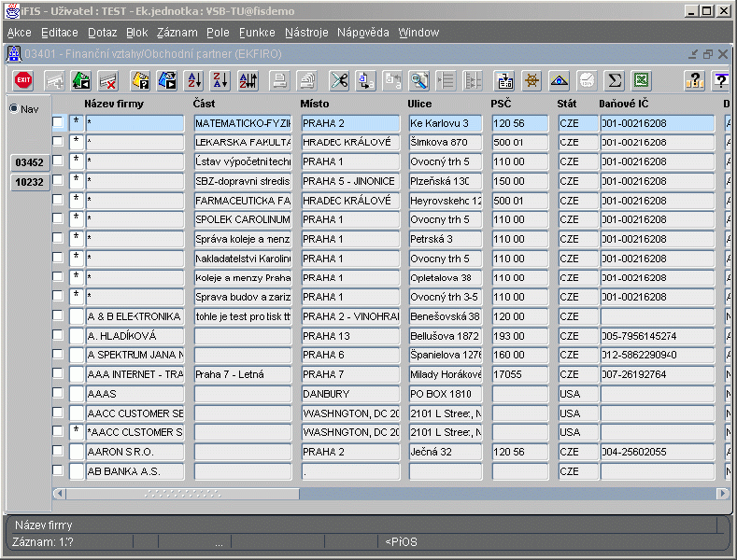Viewport: 737px width, 560px height.
Task: Click the Název firmy column header
Action: (x=114, y=104)
